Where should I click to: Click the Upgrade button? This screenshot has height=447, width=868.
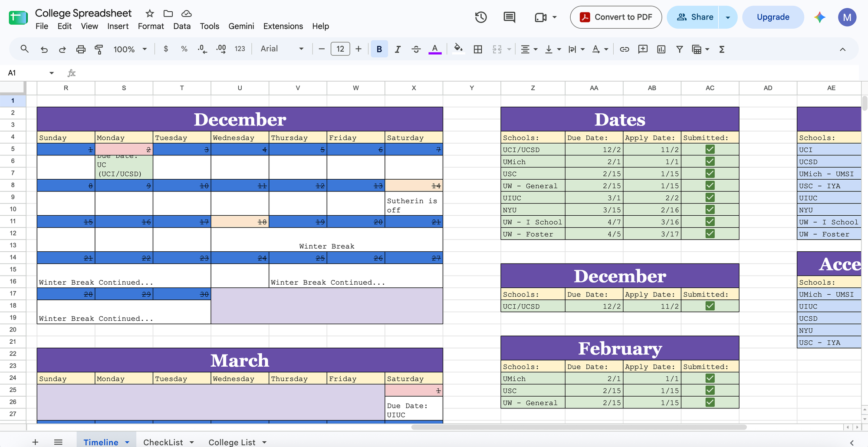pos(773,17)
